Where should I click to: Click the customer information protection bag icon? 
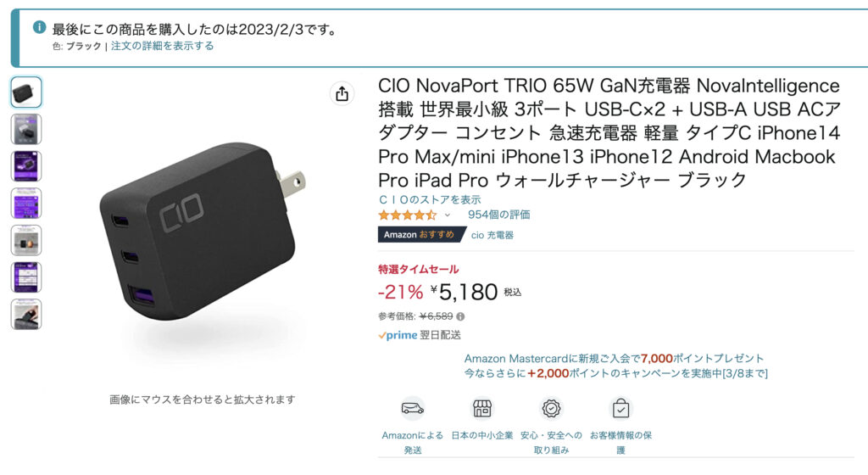pyautogui.click(x=620, y=409)
